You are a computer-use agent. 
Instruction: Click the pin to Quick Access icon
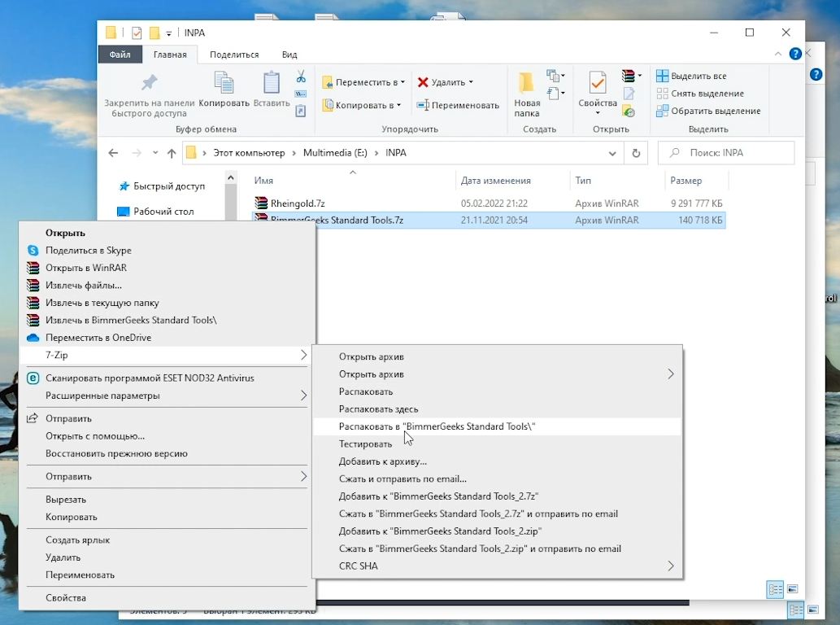coord(149,82)
